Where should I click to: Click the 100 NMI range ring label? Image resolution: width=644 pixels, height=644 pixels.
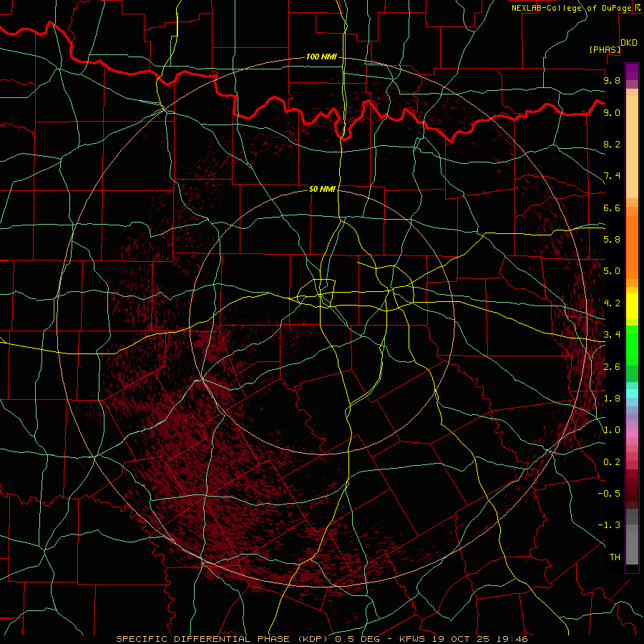pos(321,57)
